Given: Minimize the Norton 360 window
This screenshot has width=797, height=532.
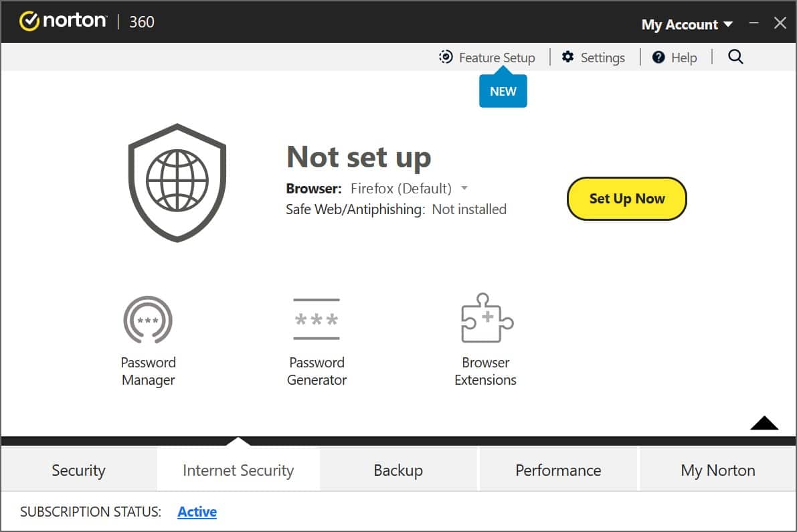Looking at the screenshot, I should 754,23.
